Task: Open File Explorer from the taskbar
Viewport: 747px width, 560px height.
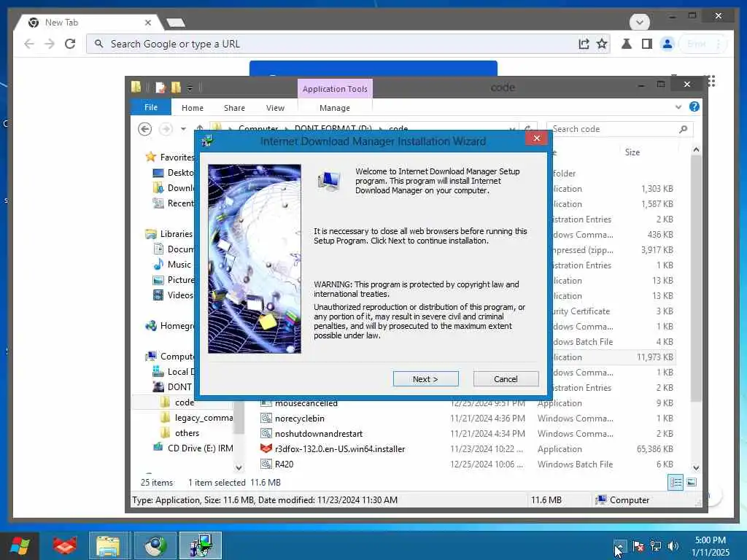Action: [108, 545]
